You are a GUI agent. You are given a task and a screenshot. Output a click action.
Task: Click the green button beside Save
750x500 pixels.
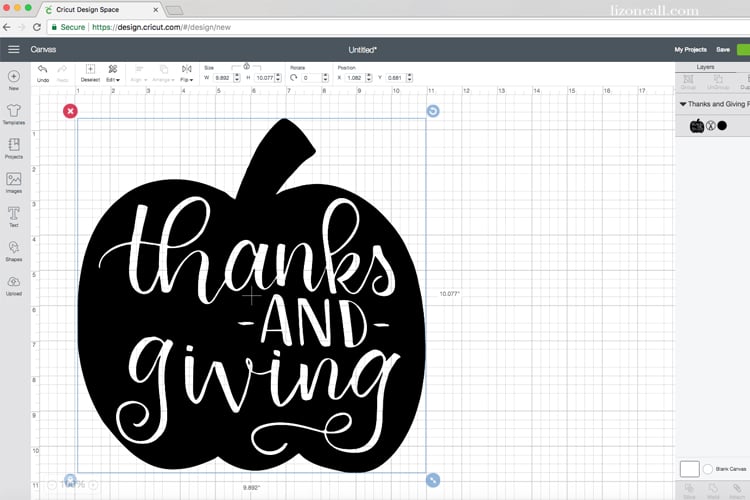(743, 49)
